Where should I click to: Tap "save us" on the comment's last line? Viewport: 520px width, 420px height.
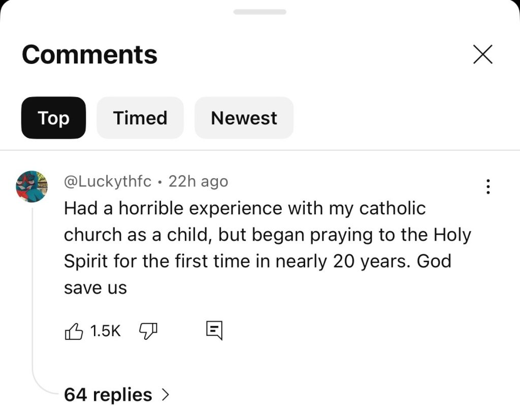(x=95, y=287)
